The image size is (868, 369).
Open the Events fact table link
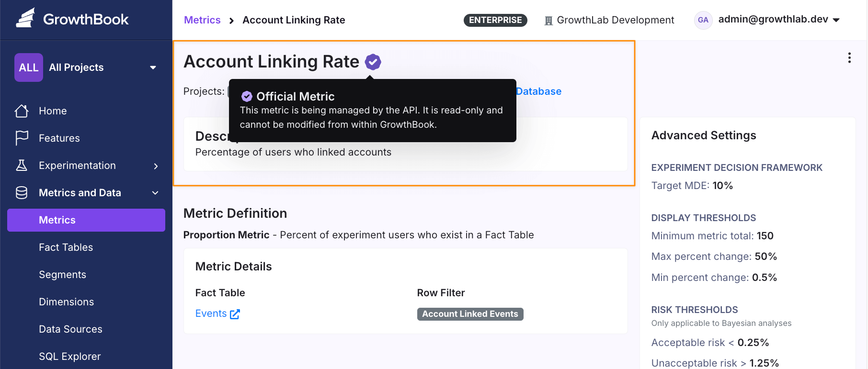point(211,313)
